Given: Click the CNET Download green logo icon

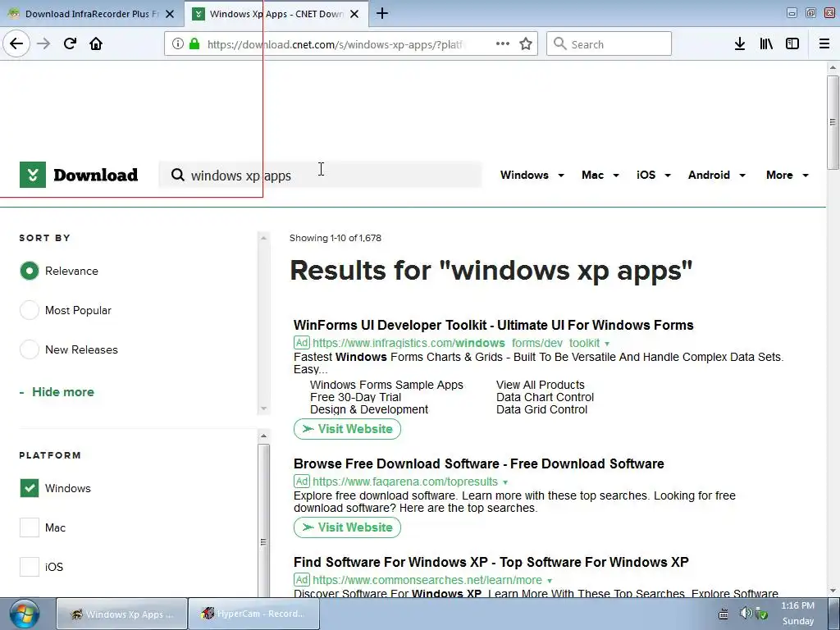Looking at the screenshot, I should coord(33,175).
